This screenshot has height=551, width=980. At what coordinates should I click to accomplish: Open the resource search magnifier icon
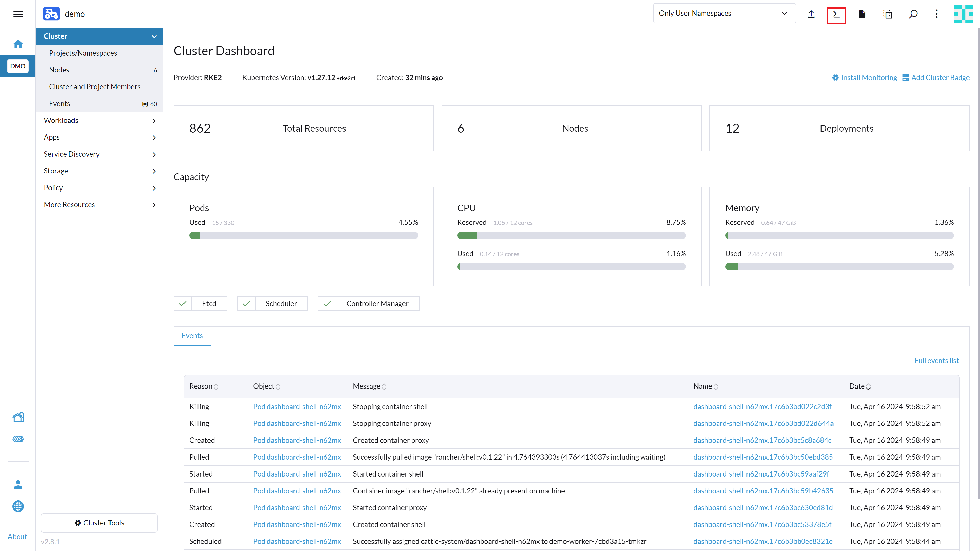coord(913,15)
